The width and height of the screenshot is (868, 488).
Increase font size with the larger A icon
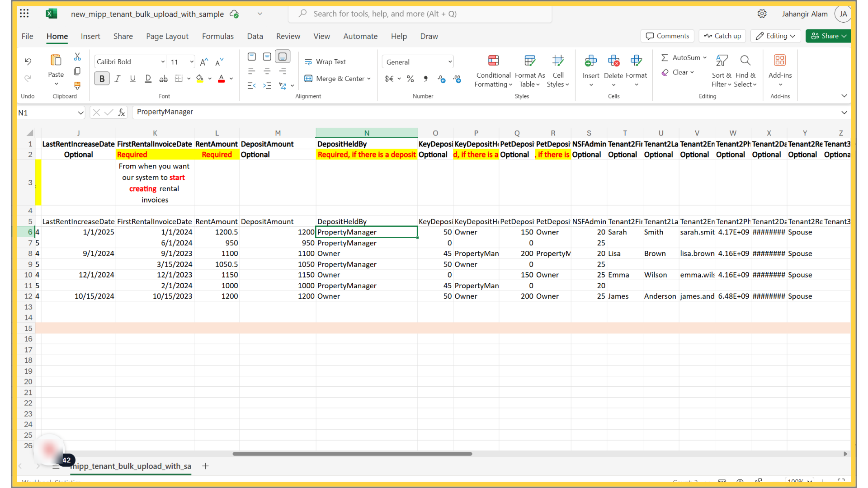(x=204, y=62)
